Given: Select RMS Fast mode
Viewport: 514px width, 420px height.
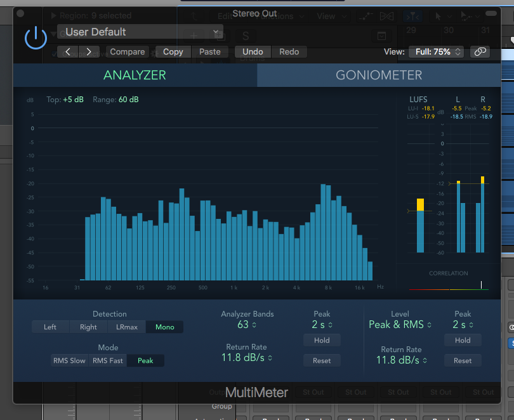Looking at the screenshot, I should (x=107, y=361).
